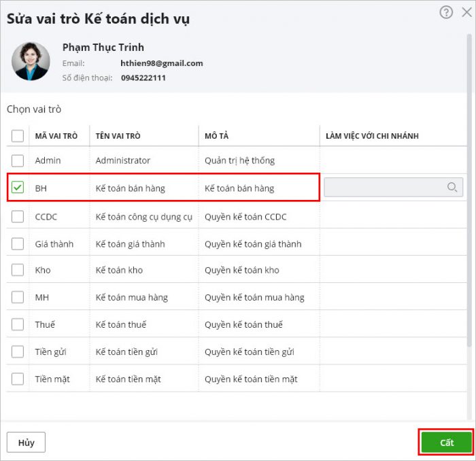Screen dimensions: 476x461
Task: Select the Kho role checkbox
Action: pos(18,270)
